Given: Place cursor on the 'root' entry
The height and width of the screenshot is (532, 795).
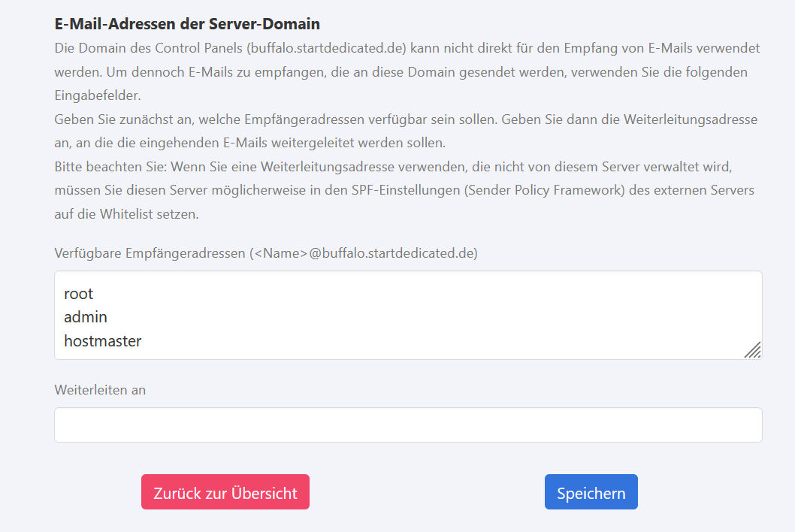Looking at the screenshot, I should [x=79, y=293].
